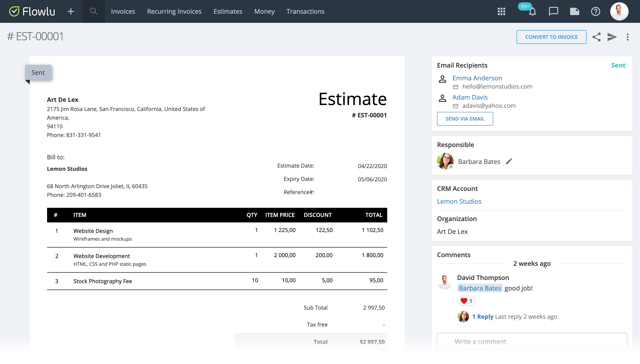Click Emma Anderson's person icon
Image resolution: width=640 pixels, height=364 pixels.
442,79
